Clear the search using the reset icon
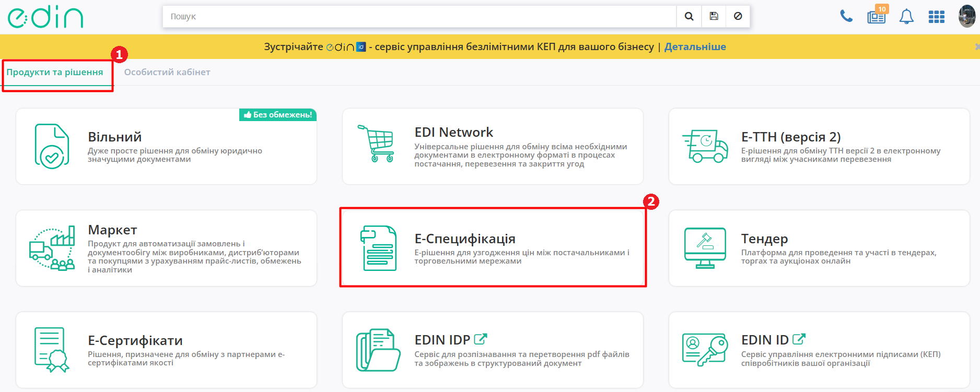 738,17
